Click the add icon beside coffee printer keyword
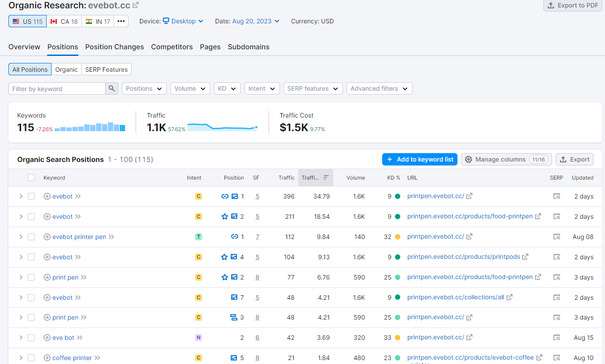This screenshot has height=364, width=605. (x=47, y=358)
